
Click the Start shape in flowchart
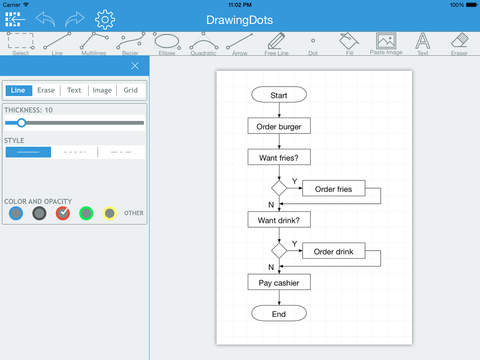(x=279, y=95)
